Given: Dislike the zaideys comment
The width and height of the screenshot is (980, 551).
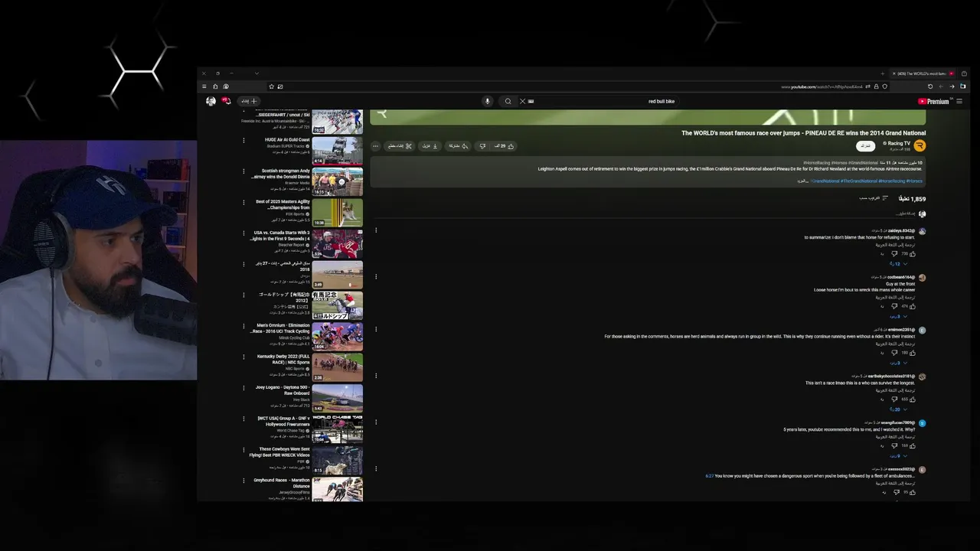Looking at the screenshot, I should pyautogui.click(x=893, y=253).
